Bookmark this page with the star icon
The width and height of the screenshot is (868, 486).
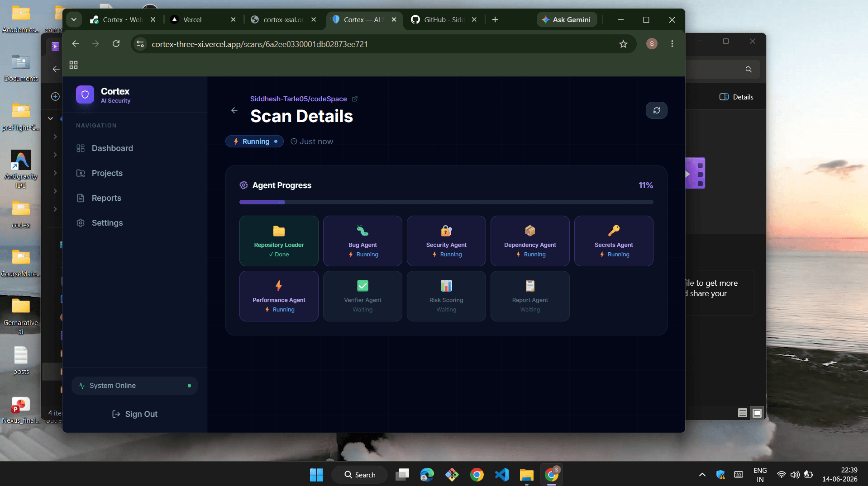623,44
